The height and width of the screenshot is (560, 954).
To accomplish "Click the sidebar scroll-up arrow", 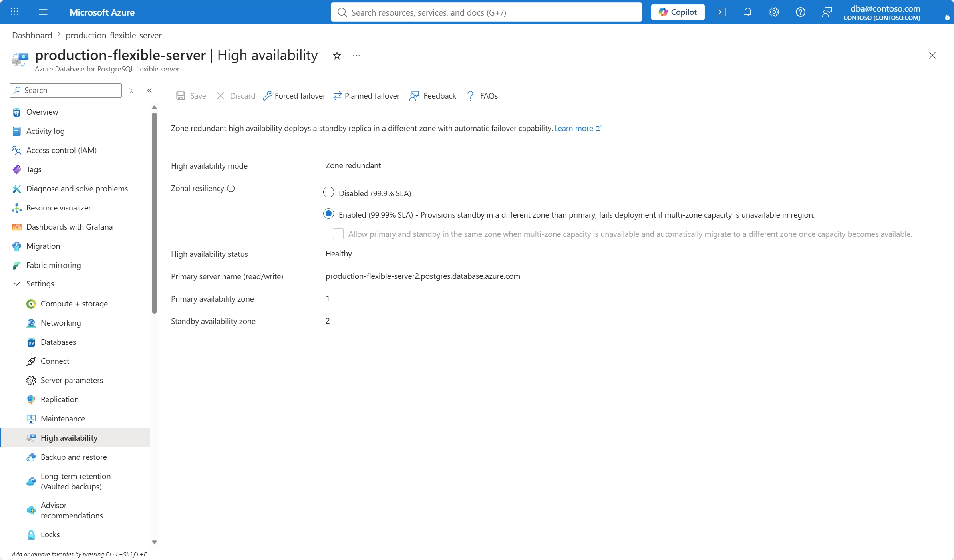I will 154,107.
